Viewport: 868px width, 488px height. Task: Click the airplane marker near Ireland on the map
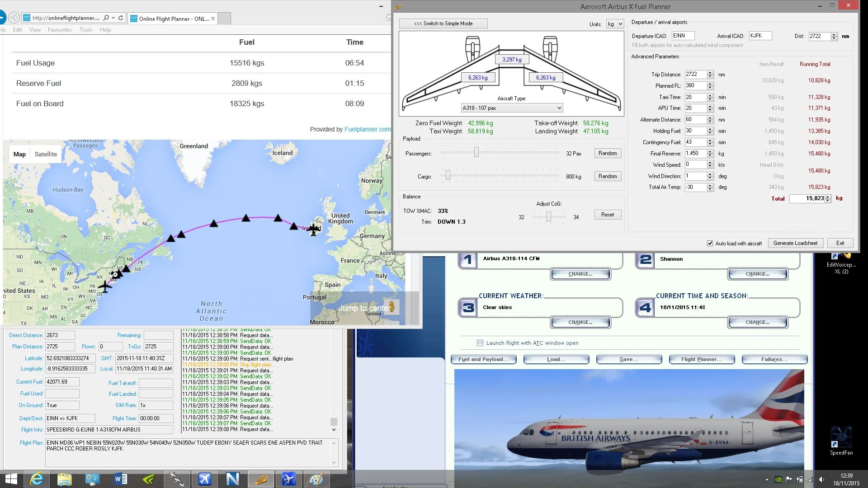[x=314, y=229]
